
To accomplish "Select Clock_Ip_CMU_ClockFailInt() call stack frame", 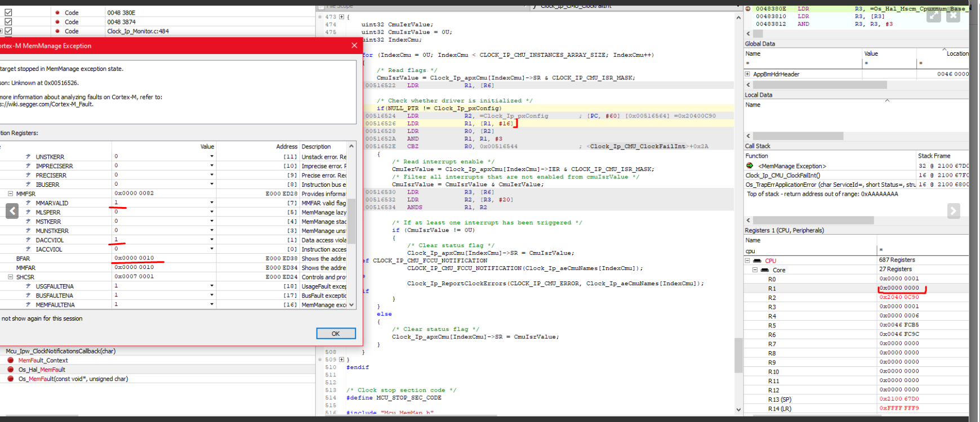I will (x=783, y=175).
